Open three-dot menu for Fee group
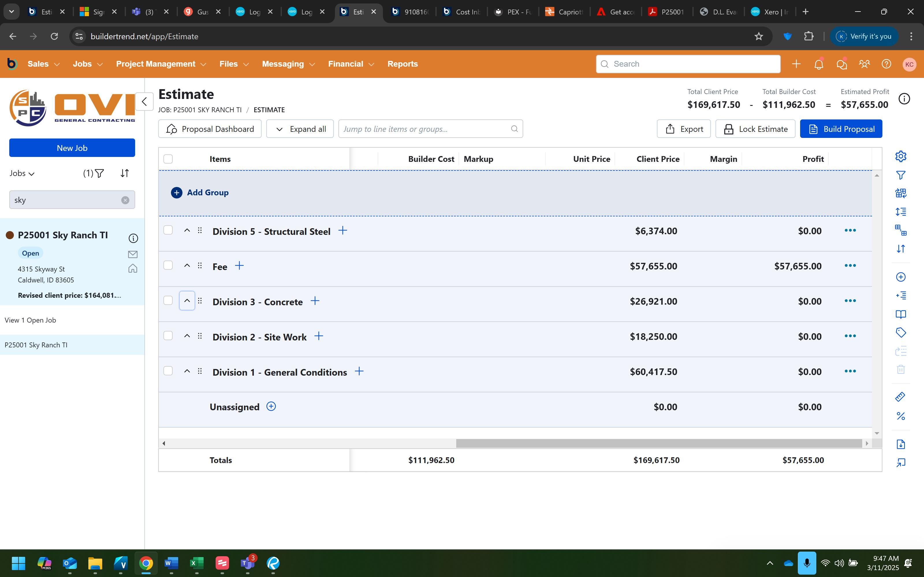 point(850,266)
